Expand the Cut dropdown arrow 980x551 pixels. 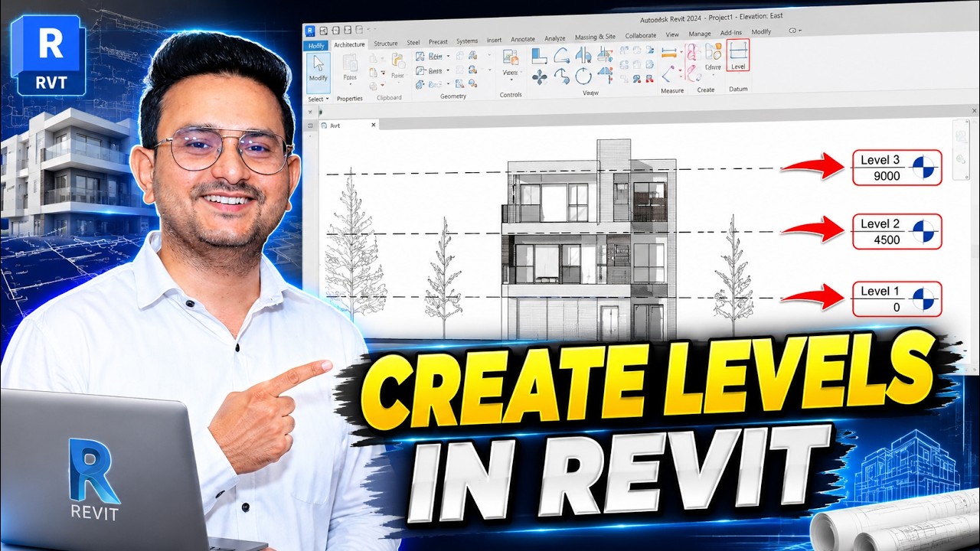(448, 70)
